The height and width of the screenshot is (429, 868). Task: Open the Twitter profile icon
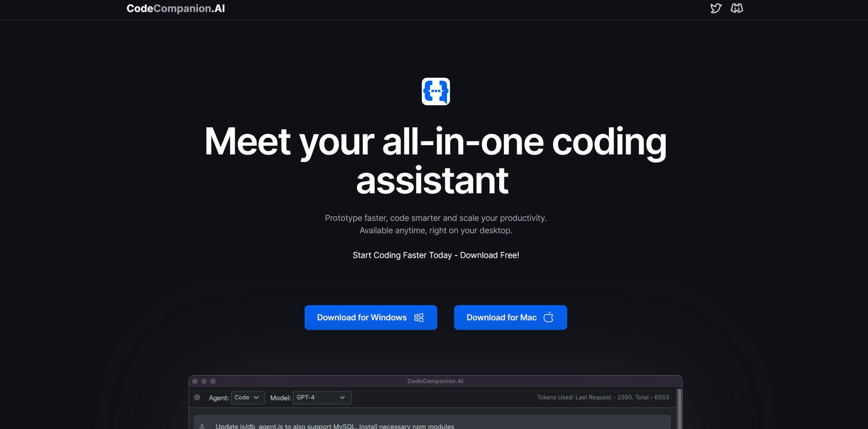(x=716, y=9)
